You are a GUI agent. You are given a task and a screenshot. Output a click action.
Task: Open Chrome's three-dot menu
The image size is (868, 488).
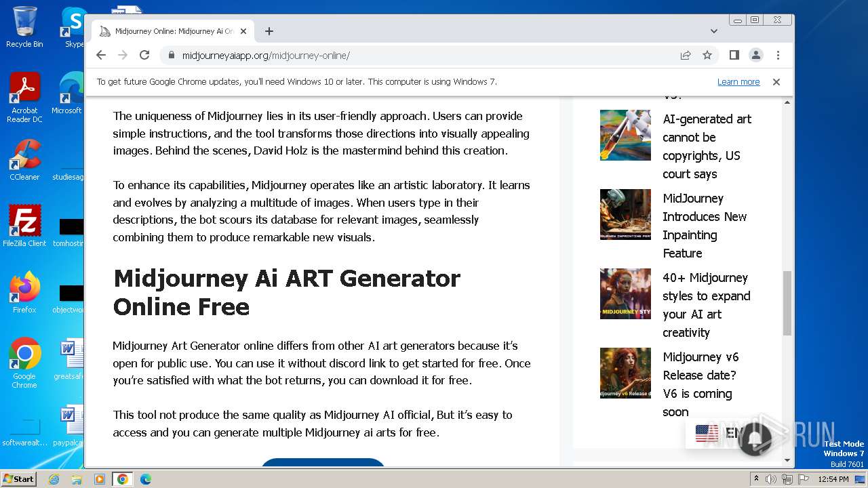[x=778, y=55]
